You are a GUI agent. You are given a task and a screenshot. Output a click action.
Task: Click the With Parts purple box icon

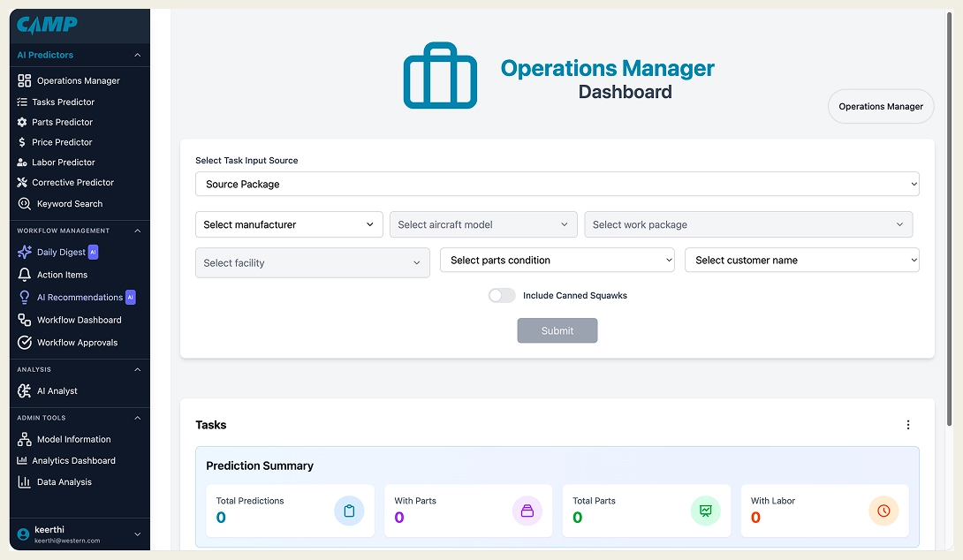(527, 511)
